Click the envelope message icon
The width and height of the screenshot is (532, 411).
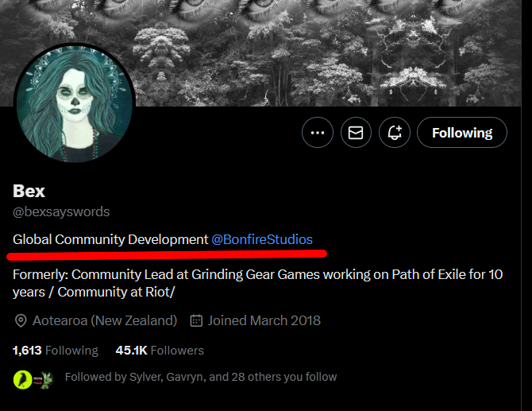(x=356, y=133)
